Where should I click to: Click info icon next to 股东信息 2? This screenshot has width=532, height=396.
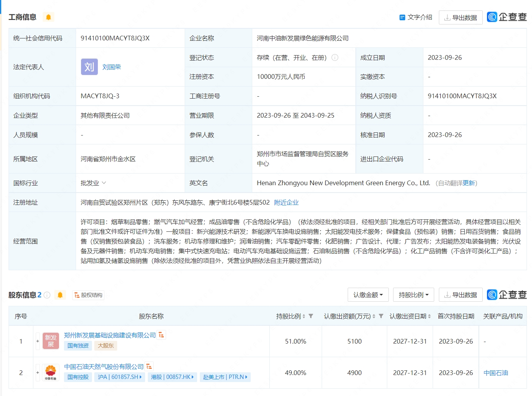click(47, 295)
